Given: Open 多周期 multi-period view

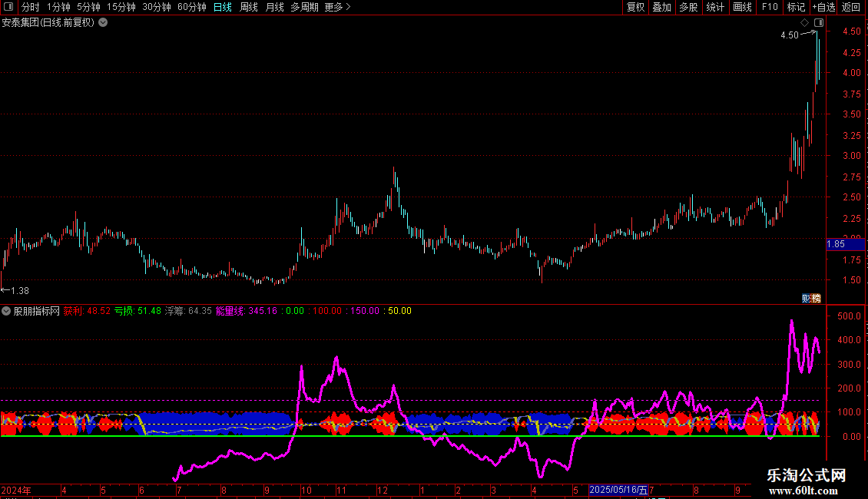Looking at the screenshot, I should (x=304, y=7).
